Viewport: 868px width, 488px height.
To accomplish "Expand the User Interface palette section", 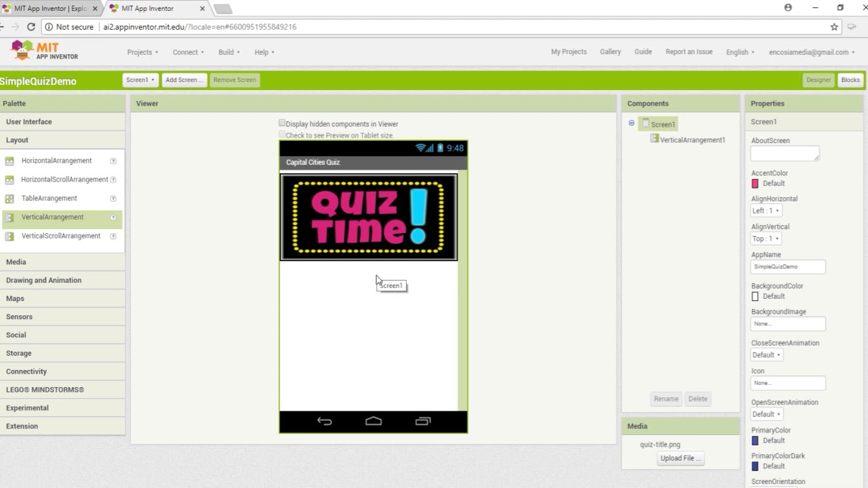I will pyautogui.click(x=62, y=122).
